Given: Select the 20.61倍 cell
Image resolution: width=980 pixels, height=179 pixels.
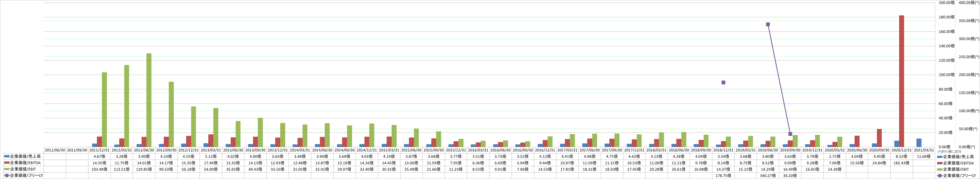Looking at the screenshot, I should (679, 169).
